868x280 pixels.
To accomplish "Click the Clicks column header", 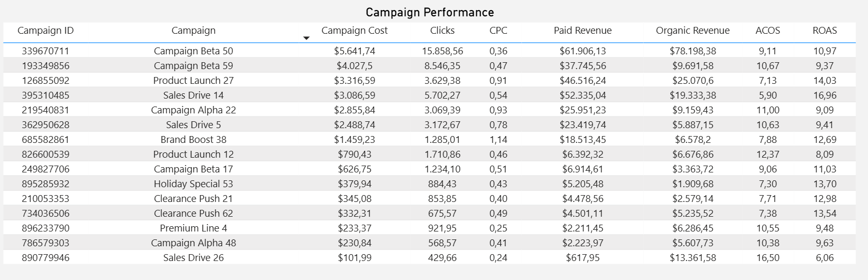I will pos(442,31).
